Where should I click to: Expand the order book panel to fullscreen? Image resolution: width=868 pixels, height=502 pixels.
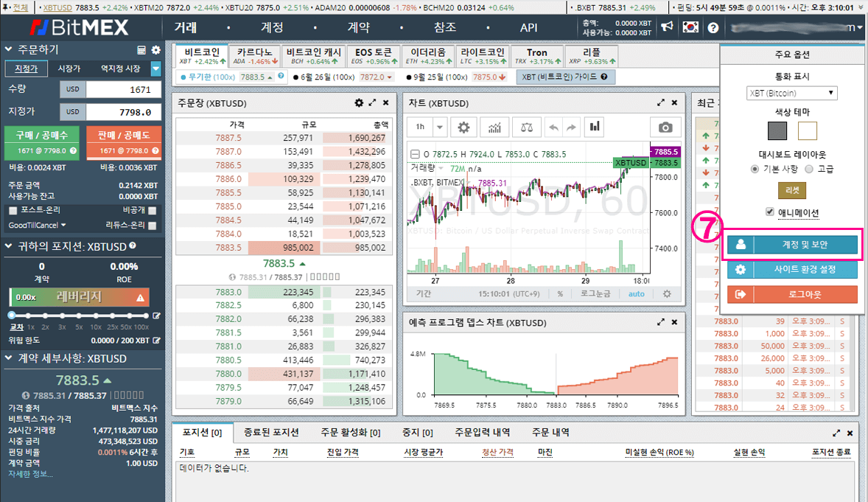pos(373,103)
